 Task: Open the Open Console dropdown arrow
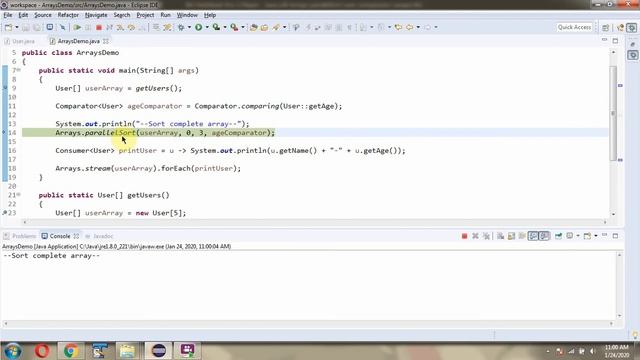pyautogui.click(x=596, y=236)
